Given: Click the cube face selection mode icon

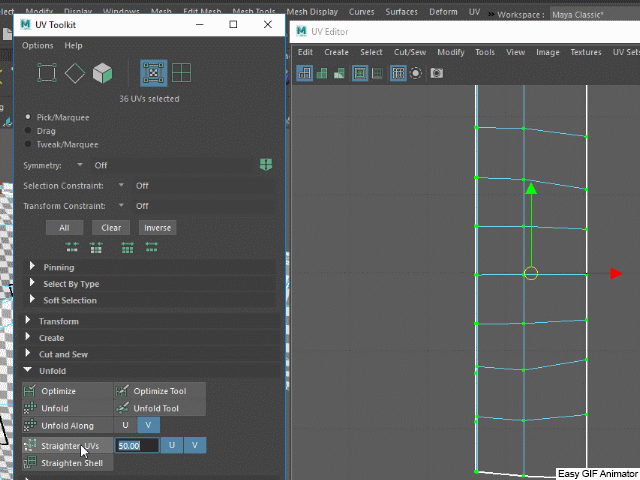Looking at the screenshot, I should tap(102, 72).
